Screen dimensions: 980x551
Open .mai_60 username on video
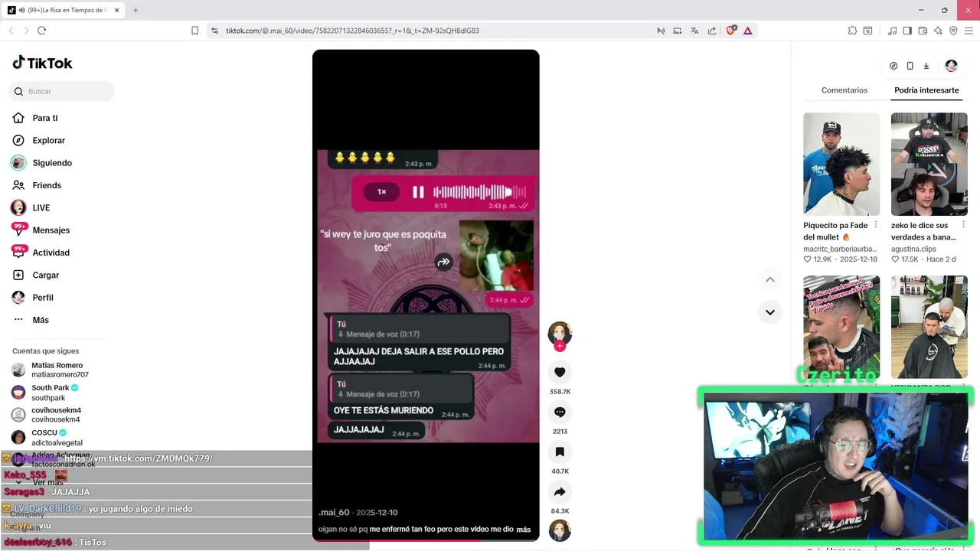tap(334, 512)
